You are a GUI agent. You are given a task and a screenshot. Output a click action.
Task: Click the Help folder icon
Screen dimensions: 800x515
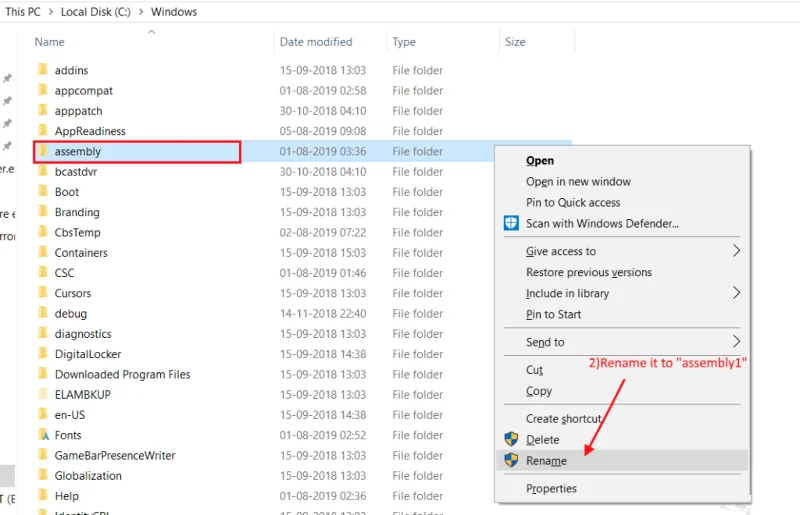[x=43, y=495]
